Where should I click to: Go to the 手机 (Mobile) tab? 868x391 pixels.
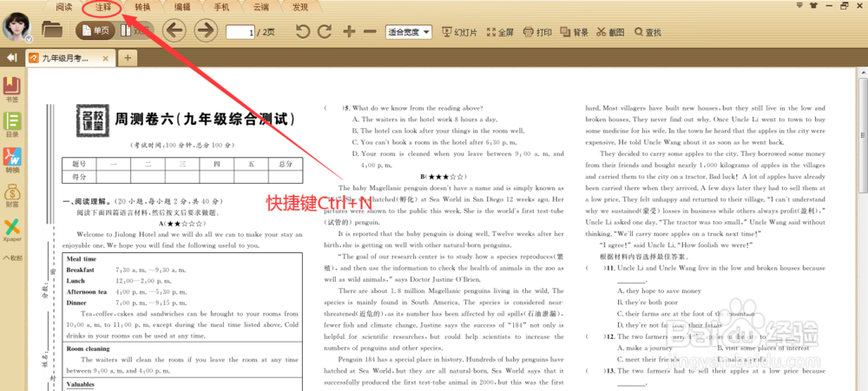pos(221,7)
